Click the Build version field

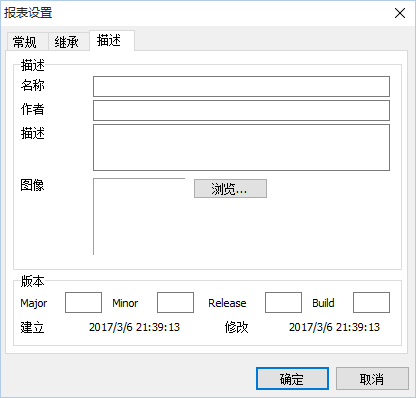coord(371,303)
